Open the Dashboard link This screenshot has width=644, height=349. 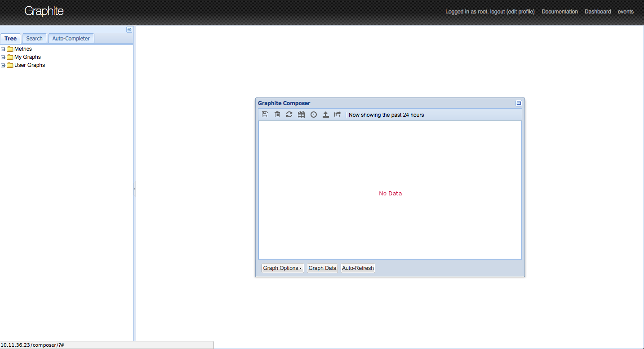598,12
